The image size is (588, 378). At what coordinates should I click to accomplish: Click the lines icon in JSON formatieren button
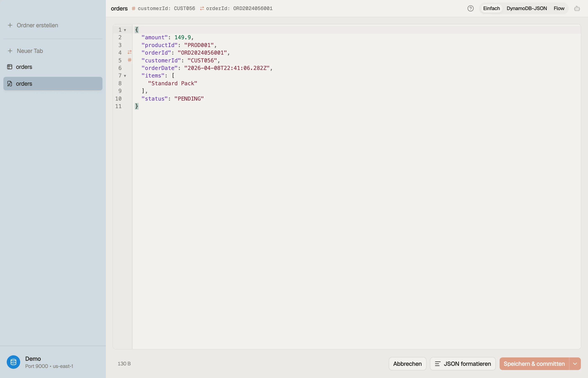click(x=438, y=364)
